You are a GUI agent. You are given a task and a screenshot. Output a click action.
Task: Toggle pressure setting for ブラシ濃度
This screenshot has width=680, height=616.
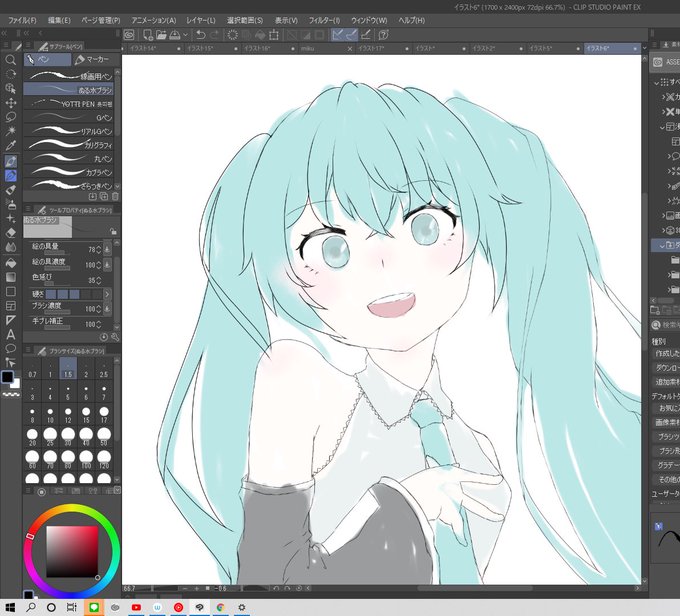107,308
